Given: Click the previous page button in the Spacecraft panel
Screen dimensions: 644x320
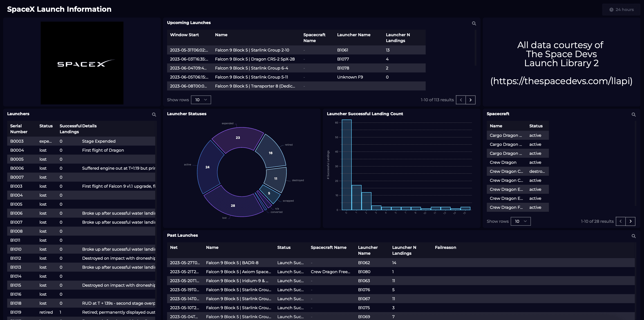Looking at the screenshot, I should tap(621, 221).
